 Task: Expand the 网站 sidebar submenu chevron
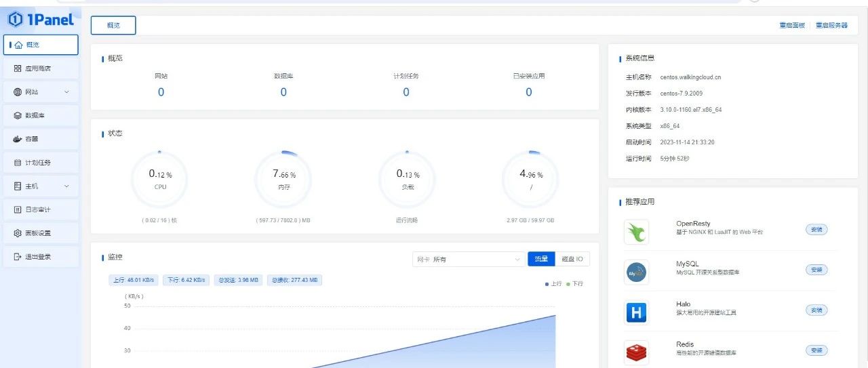(66, 91)
